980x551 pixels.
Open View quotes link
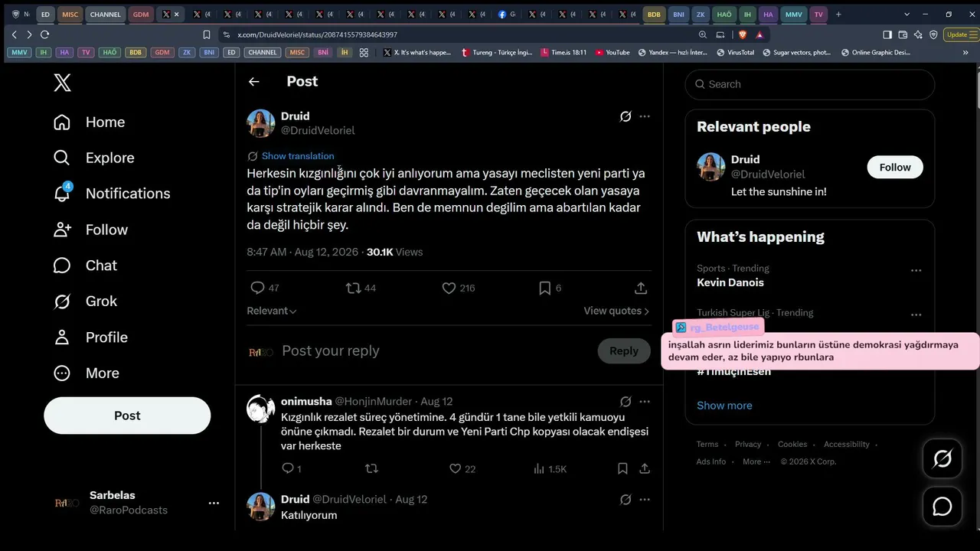point(616,311)
